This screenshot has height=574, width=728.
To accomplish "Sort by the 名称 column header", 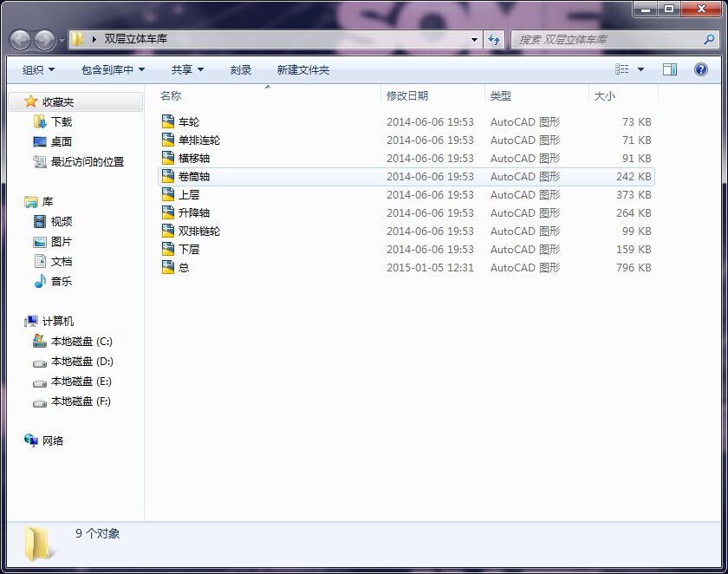I will 269,95.
